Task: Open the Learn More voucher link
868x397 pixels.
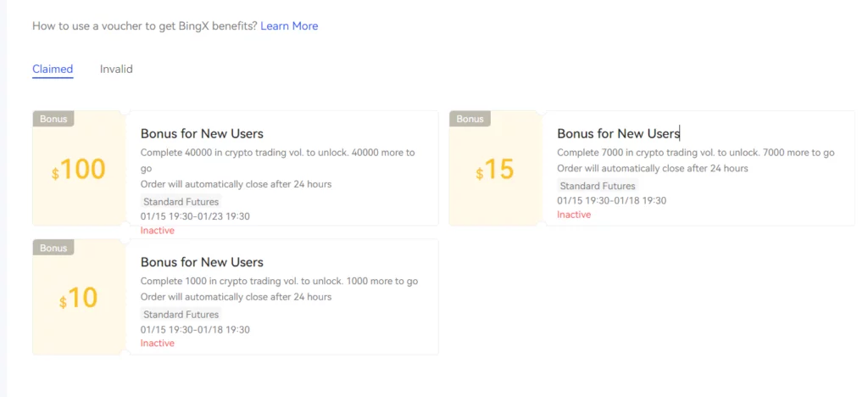Action: pos(289,26)
